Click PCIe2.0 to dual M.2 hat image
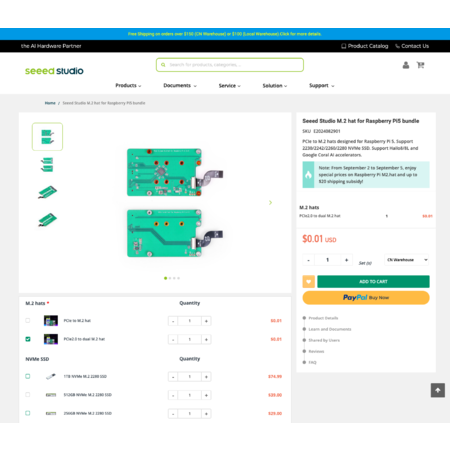Viewport: 450px width, 450px height. (51, 339)
